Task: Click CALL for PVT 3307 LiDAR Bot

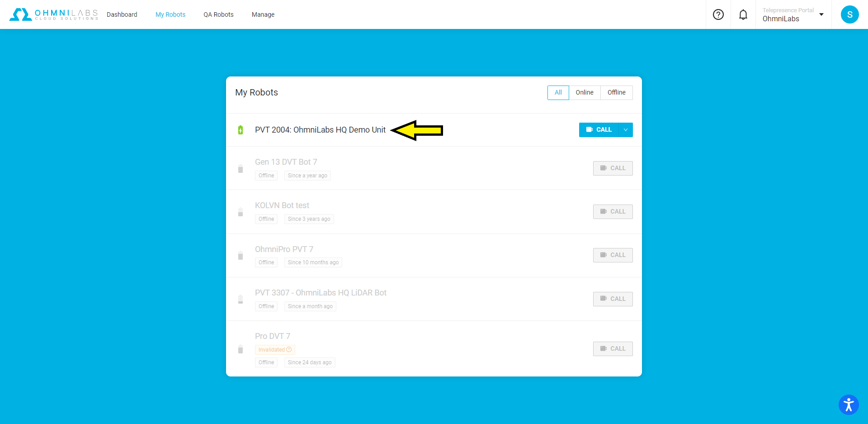Action: pyautogui.click(x=613, y=299)
